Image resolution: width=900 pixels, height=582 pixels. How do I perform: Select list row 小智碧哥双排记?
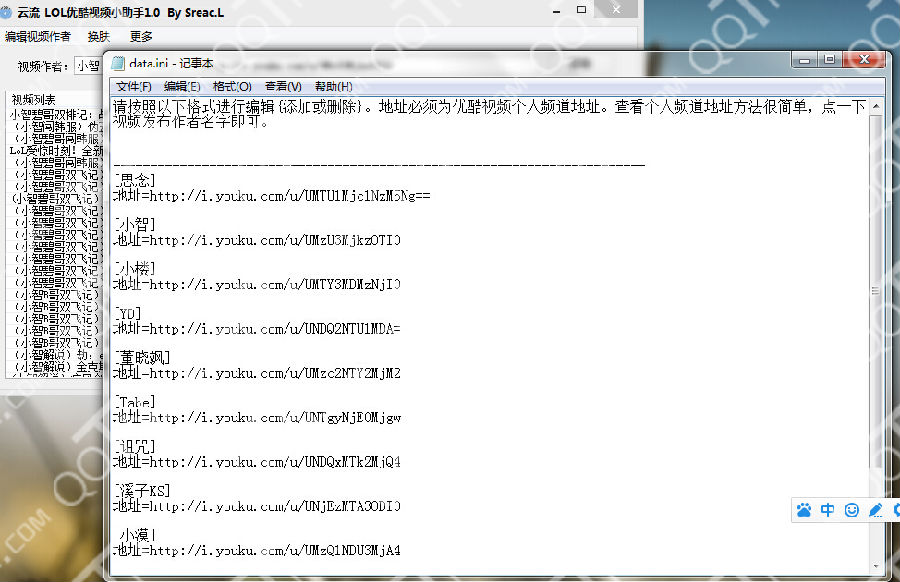click(56, 114)
